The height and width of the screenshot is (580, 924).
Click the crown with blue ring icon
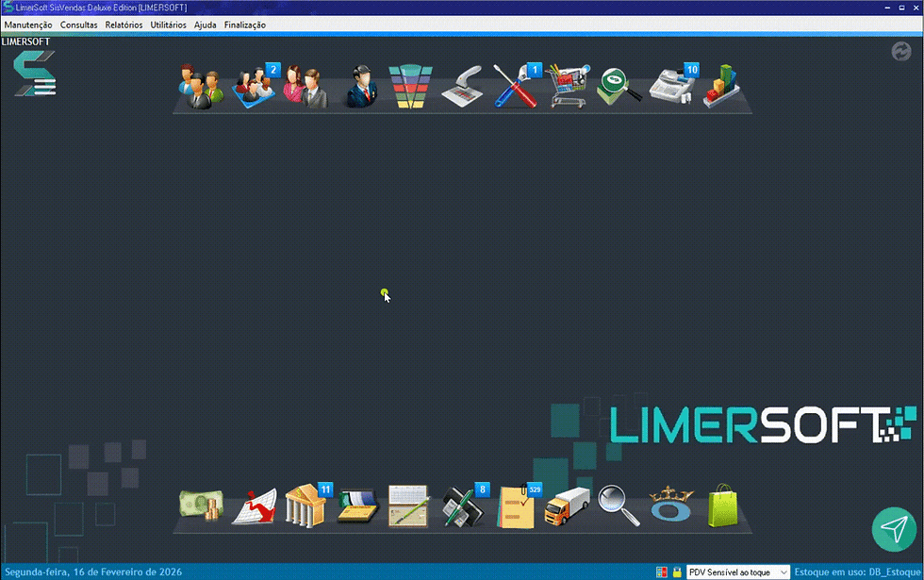point(670,504)
